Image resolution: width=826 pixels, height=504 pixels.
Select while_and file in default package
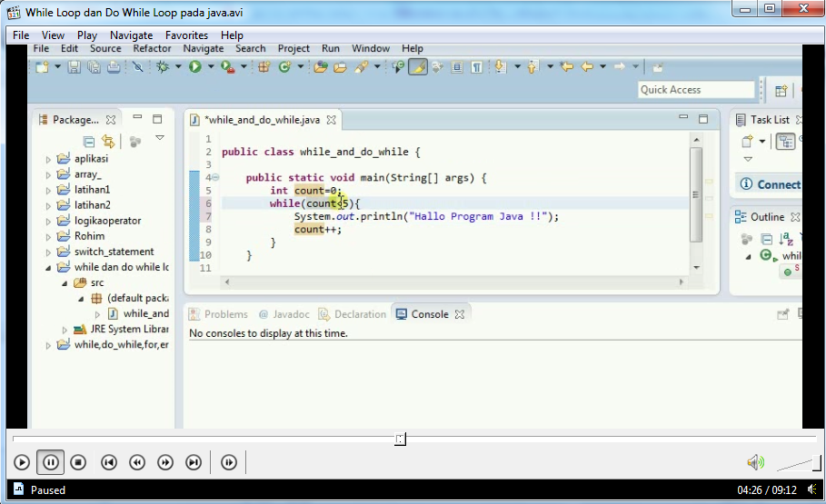tap(146, 314)
